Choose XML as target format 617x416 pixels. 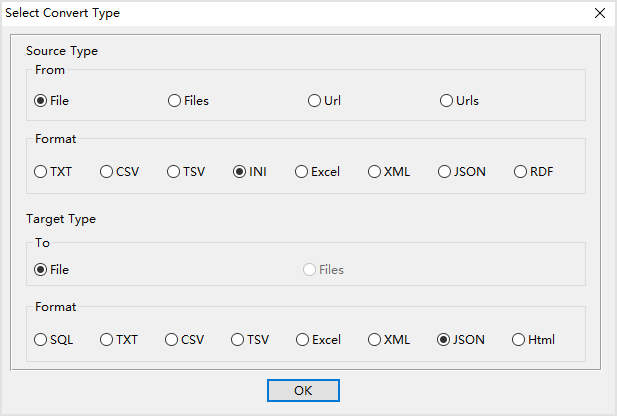375,339
